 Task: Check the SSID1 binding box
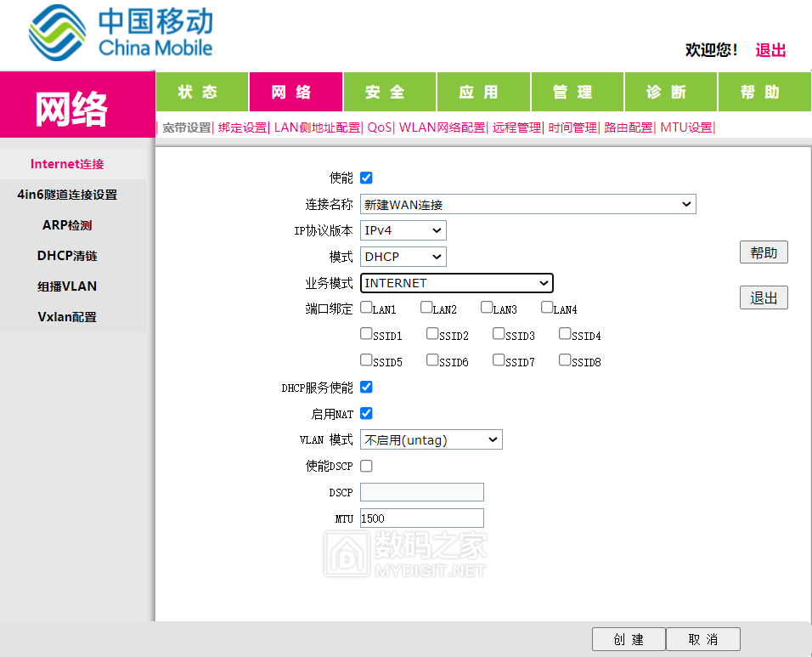click(x=366, y=333)
